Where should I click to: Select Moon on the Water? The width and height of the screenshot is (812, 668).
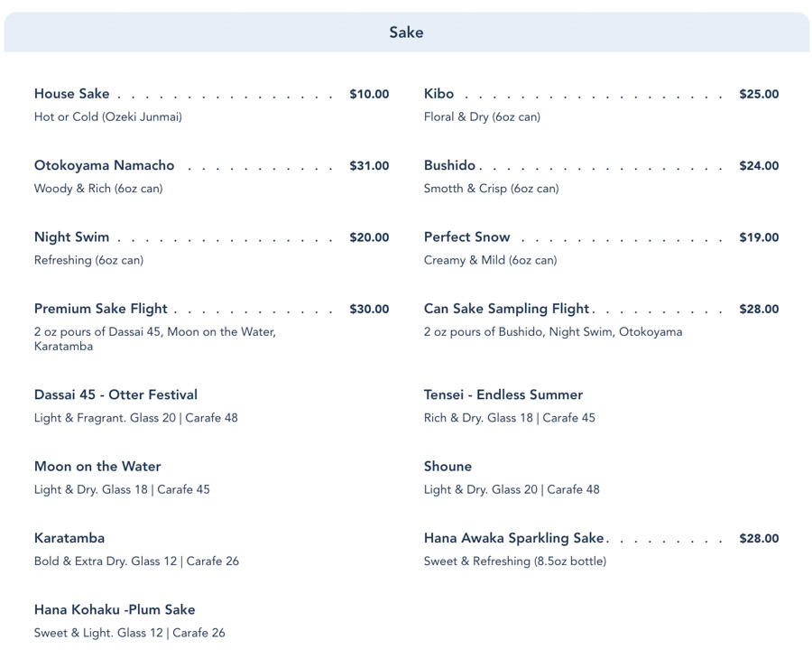point(97,467)
